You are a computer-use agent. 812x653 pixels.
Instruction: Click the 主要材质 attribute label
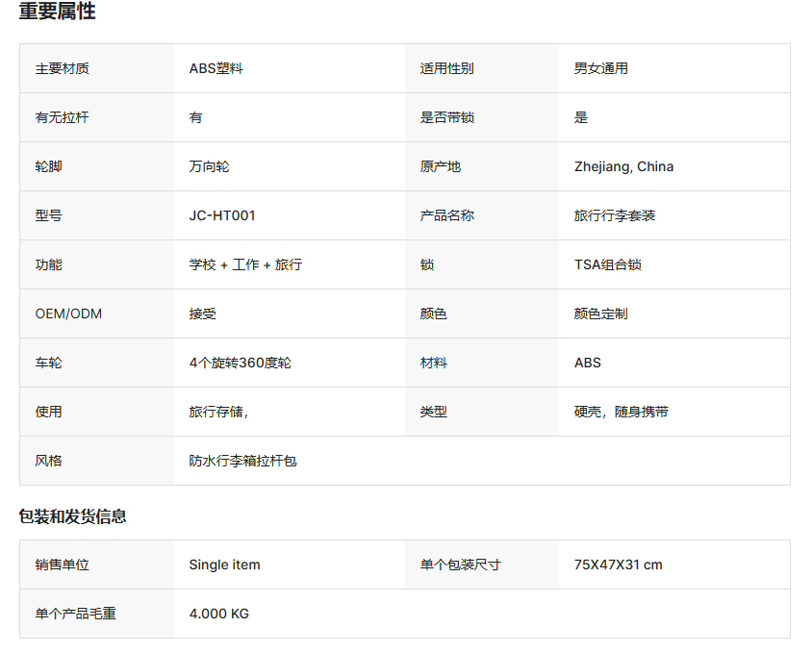(x=63, y=68)
